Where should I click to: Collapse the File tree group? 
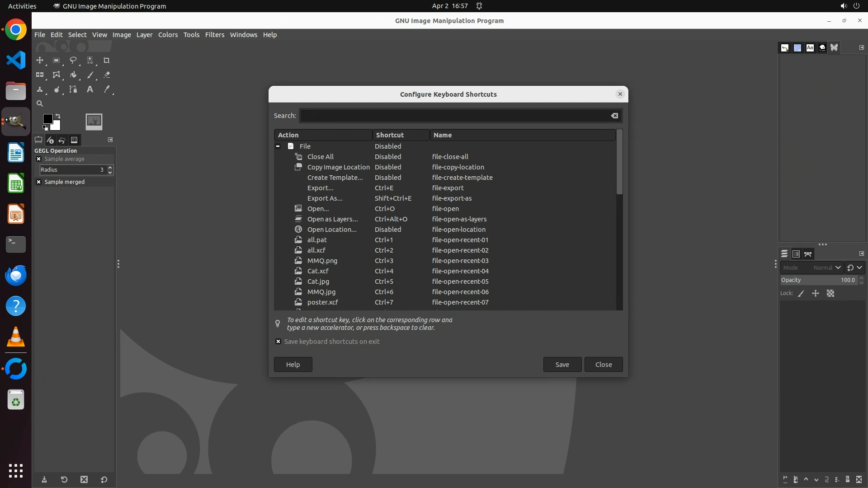pos(278,146)
